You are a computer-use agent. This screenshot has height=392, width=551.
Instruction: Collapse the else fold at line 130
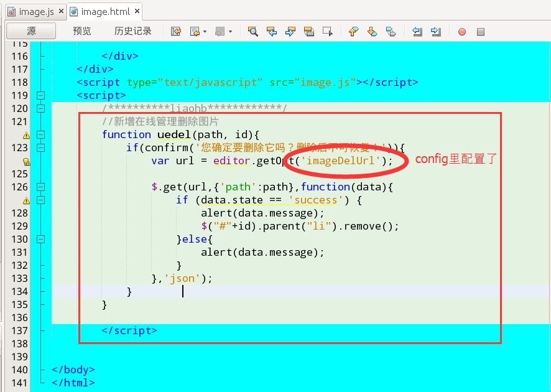41,239
